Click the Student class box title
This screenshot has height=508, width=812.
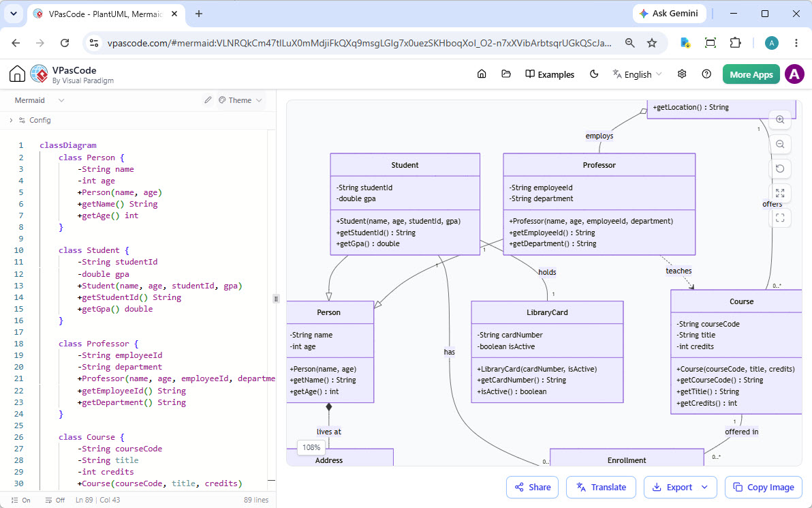click(405, 165)
